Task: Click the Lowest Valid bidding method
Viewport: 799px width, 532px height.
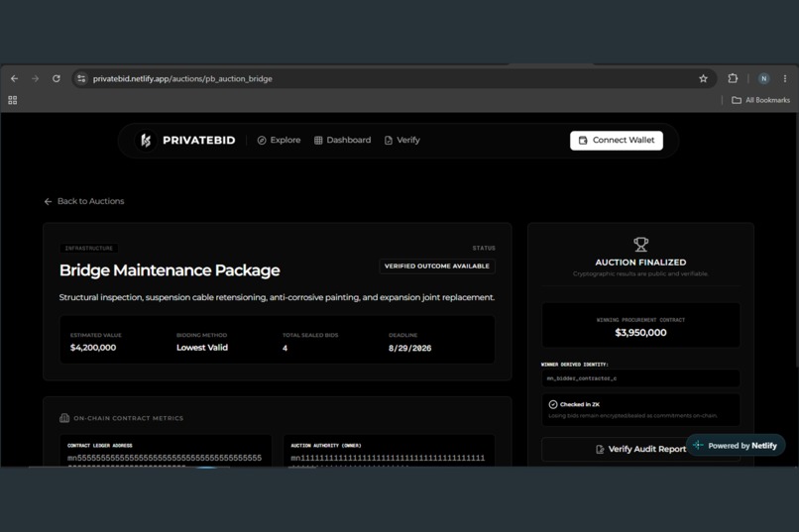Action: [x=202, y=348]
